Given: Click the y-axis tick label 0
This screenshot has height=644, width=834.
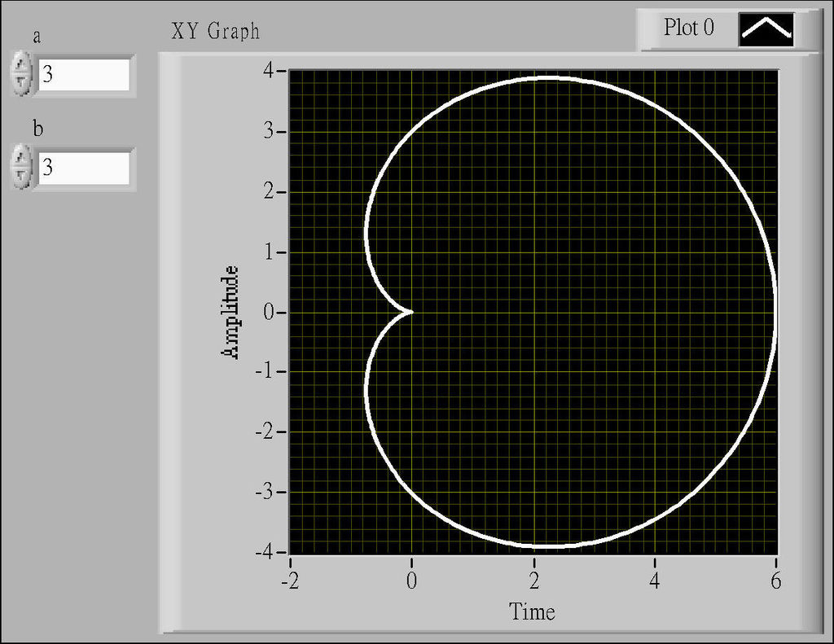Looking at the screenshot, I should tap(269, 312).
